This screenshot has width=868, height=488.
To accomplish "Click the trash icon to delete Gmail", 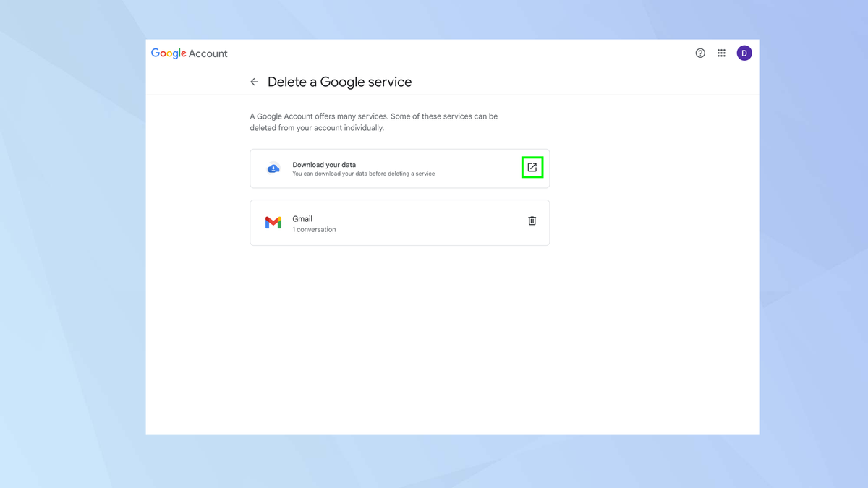I will pos(532,221).
